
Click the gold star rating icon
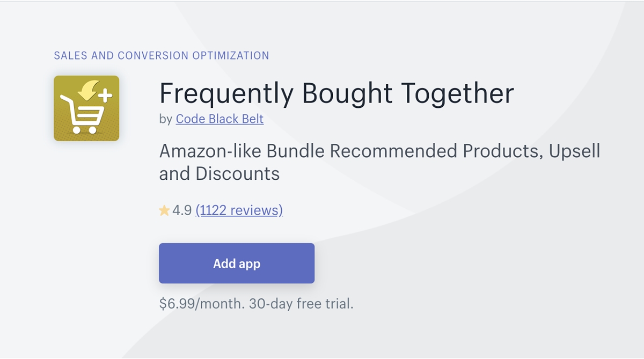pyautogui.click(x=164, y=211)
